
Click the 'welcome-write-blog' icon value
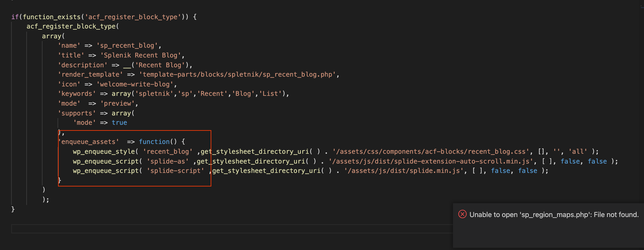click(135, 84)
